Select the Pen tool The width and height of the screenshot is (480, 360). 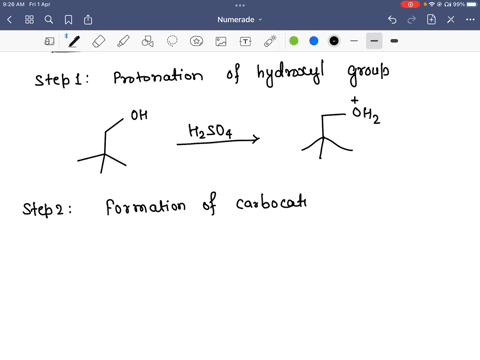(74, 41)
